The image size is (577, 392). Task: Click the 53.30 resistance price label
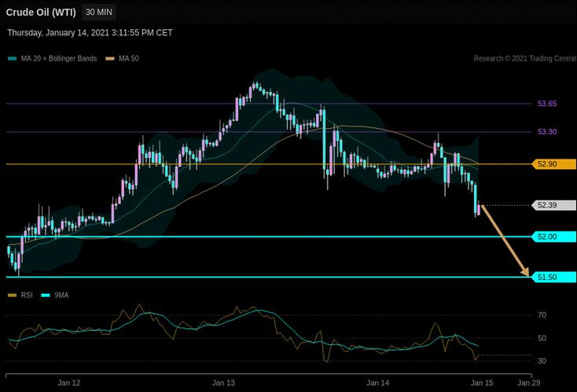coord(547,132)
